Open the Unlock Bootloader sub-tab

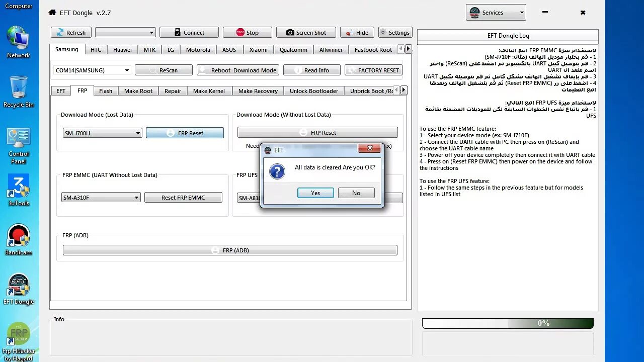coord(314,91)
